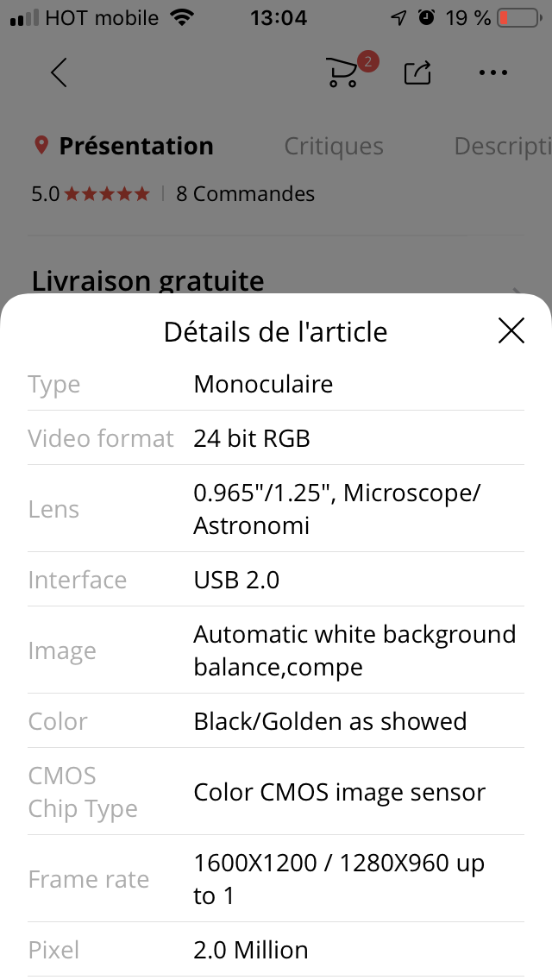This screenshot has height=980, width=552.
Task: Tap the Lens specification row
Action: click(276, 509)
